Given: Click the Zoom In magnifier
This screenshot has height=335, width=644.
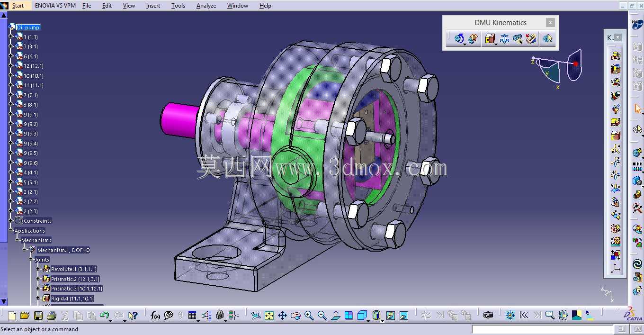Looking at the screenshot, I should coord(309,316).
